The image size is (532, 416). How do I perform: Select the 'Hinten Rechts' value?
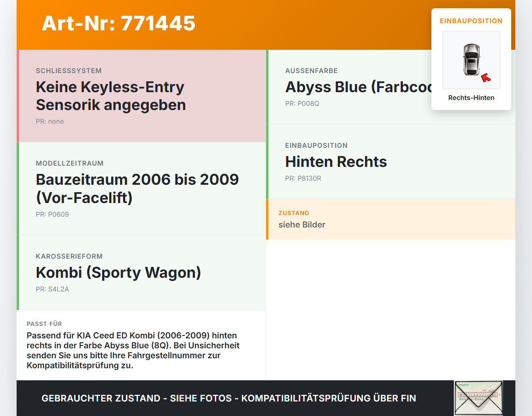(x=336, y=162)
